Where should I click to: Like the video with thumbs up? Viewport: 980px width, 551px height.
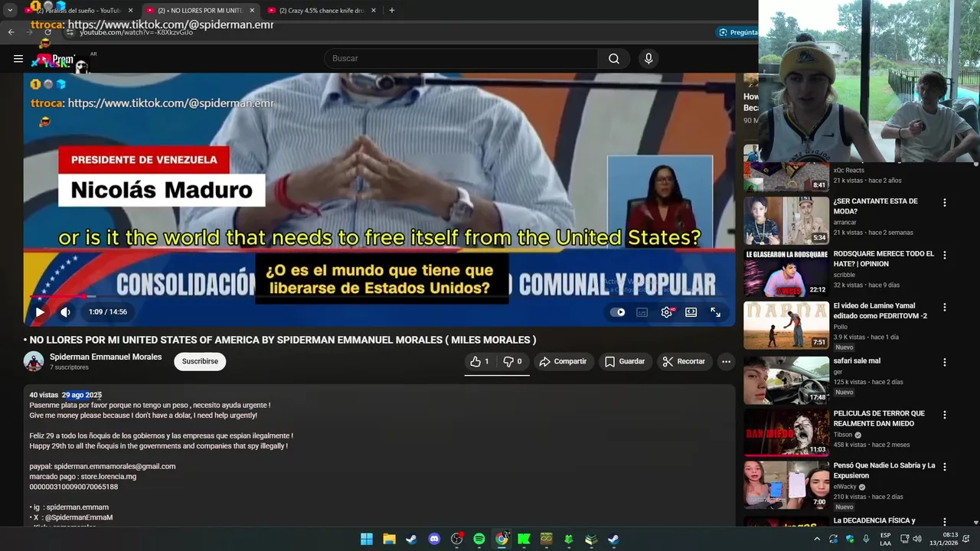[479, 361]
